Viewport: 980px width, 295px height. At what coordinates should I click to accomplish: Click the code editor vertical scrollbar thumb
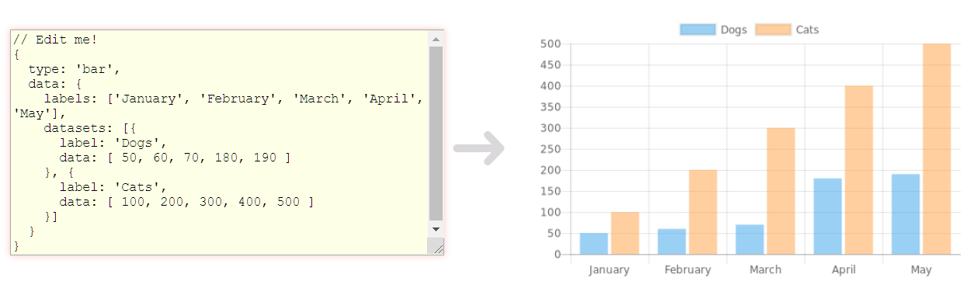[435, 134]
